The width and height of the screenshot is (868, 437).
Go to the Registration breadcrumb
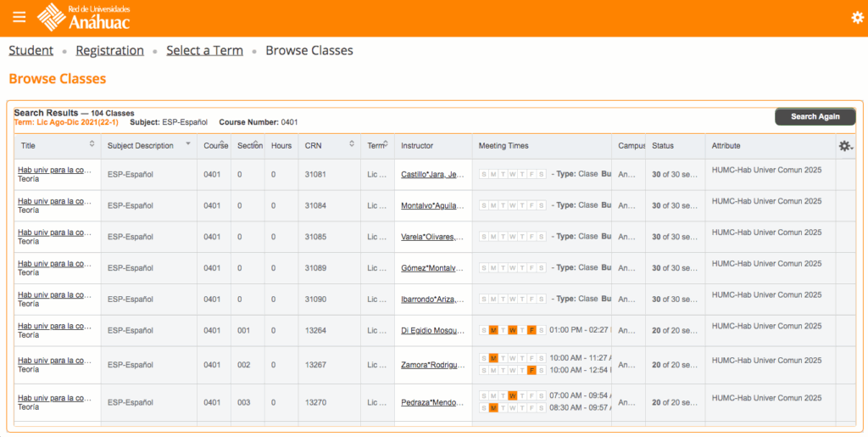point(109,50)
